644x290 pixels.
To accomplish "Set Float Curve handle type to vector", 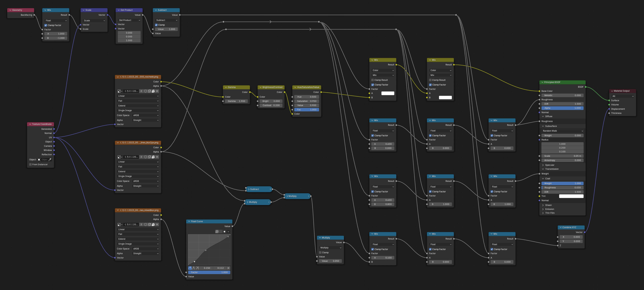I will click(194, 268).
